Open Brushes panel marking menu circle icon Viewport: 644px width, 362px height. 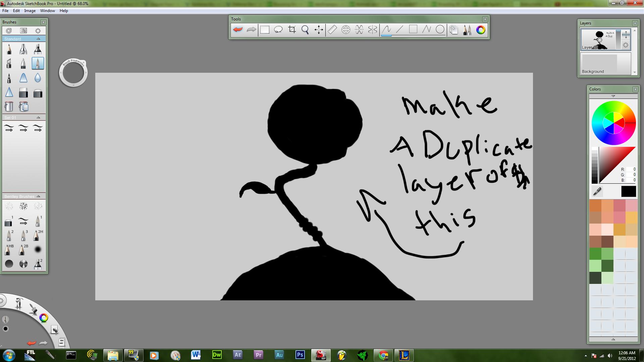click(x=38, y=31)
